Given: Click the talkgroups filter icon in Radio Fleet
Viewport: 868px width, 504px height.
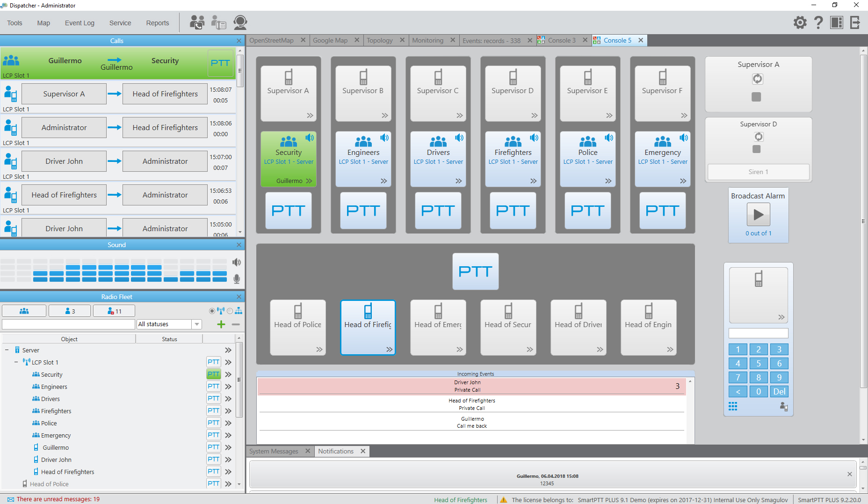Looking at the screenshot, I should click(24, 310).
